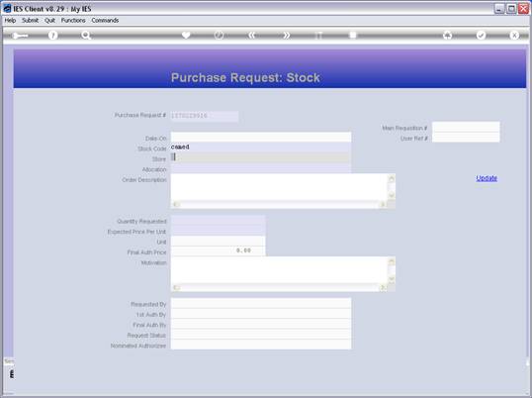Click the Main Requisition # field
Image resolution: width=532 pixels, height=398 pixels.
coord(466,127)
